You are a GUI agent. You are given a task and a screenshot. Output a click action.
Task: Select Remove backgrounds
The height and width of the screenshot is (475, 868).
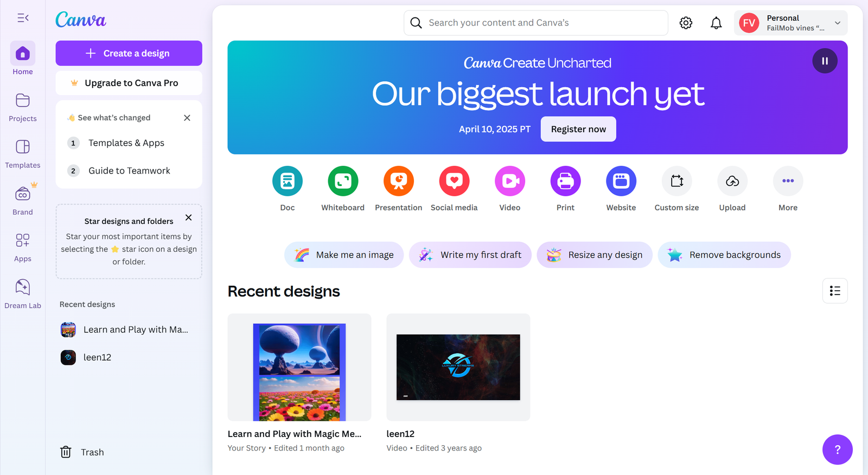[724, 255]
